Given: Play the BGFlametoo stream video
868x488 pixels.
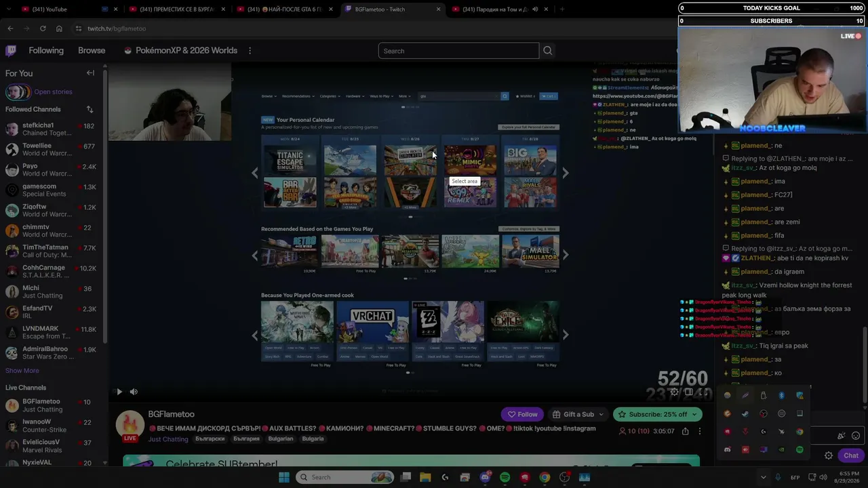Looking at the screenshot, I should pos(119,392).
